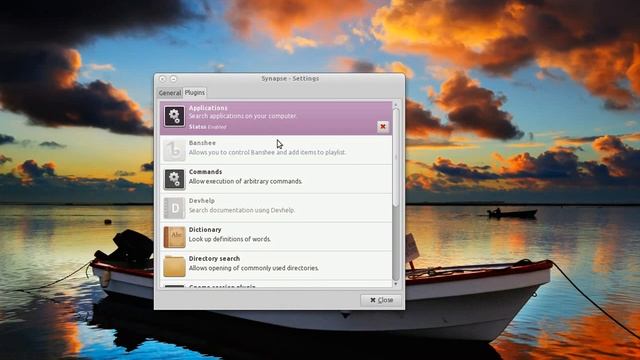640x360 pixels.
Task: Click the Status Enabled label
Action: tap(207, 127)
